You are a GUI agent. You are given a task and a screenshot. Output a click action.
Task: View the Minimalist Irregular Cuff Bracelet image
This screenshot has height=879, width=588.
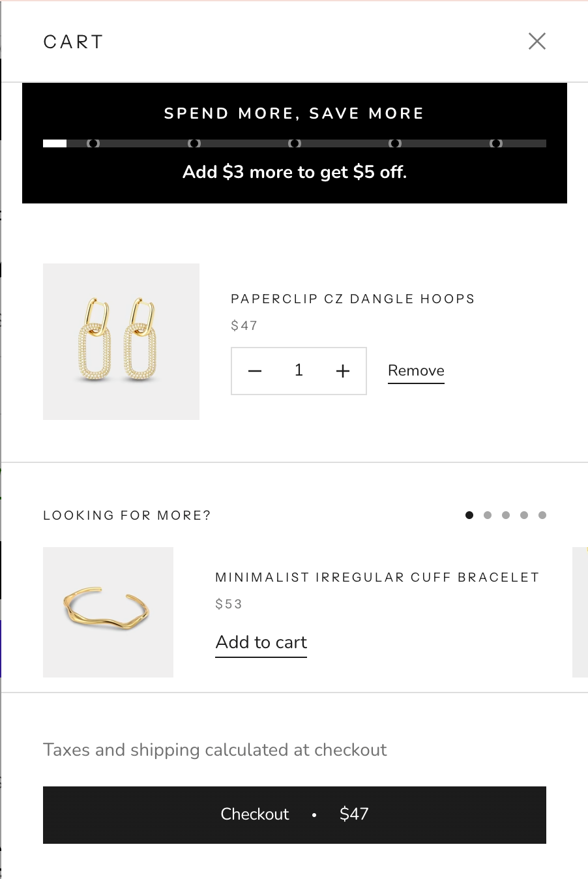(108, 612)
